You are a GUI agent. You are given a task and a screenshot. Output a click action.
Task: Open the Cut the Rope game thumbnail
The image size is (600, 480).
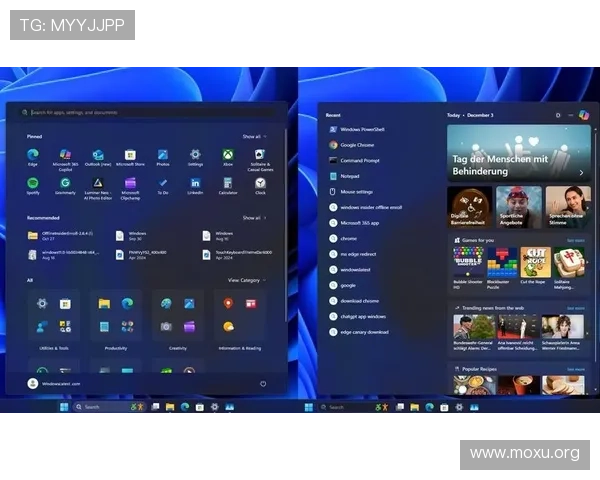533,264
